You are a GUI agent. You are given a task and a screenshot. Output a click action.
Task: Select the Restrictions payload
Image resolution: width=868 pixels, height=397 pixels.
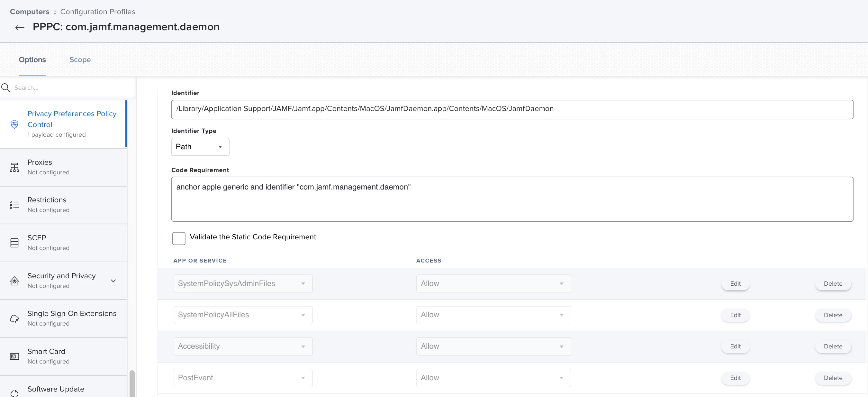point(63,205)
